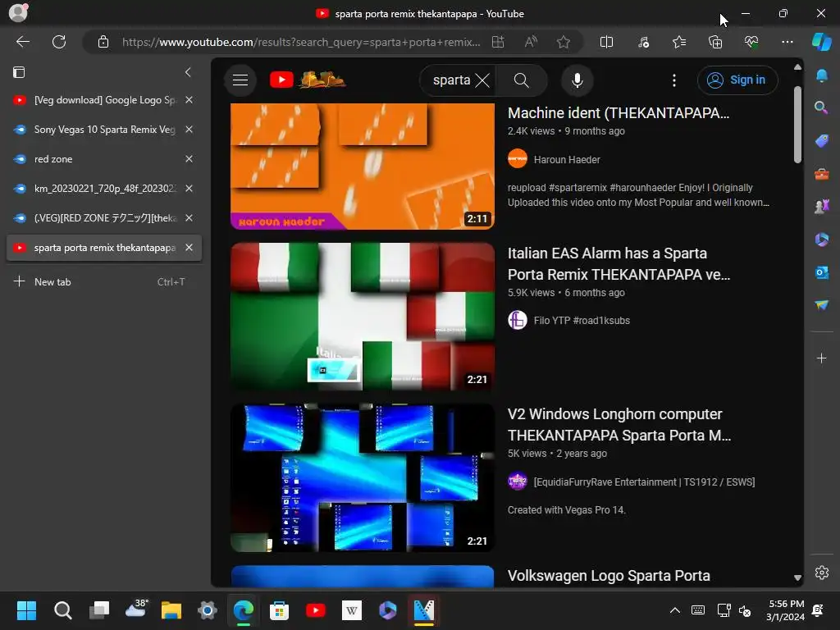The image size is (840, 630).
Task: Close the Sony Vegas 10 Sparta tab
Action: coord(189,130)
